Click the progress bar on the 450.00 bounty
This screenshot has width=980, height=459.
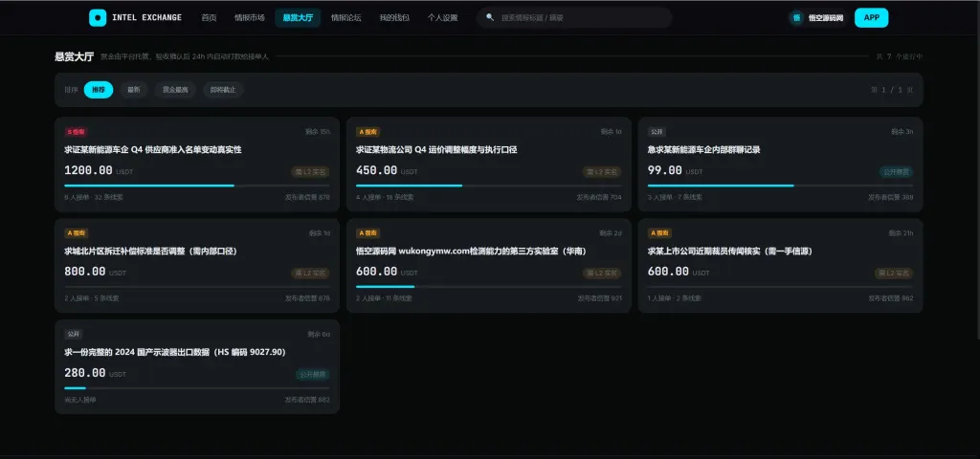pyautogui.click(x=489, y=186)
